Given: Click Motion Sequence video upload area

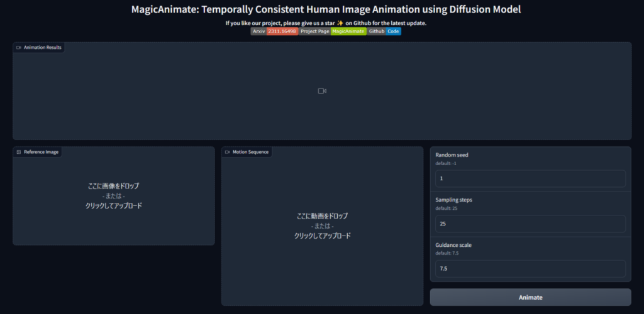Looking at the screenshot, I should [x=323, y=226].
